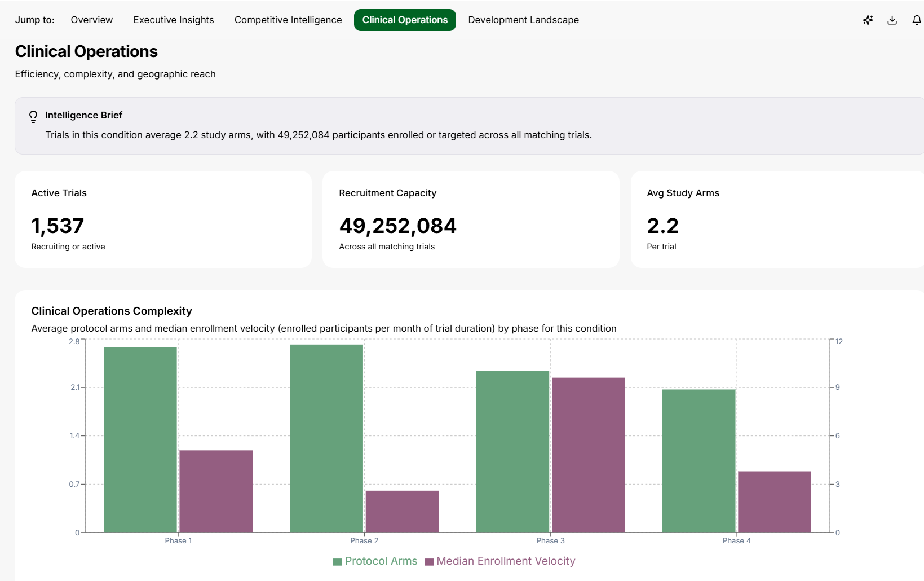Click the 9 right axis label
The height and width of the screenshot is (581, 924).
click(838, 387)
